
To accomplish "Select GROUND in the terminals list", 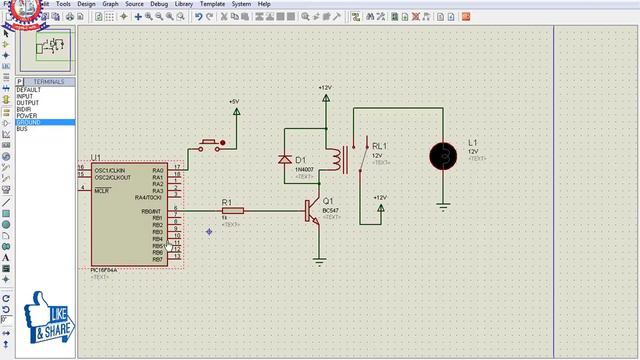I will [45, 122].
